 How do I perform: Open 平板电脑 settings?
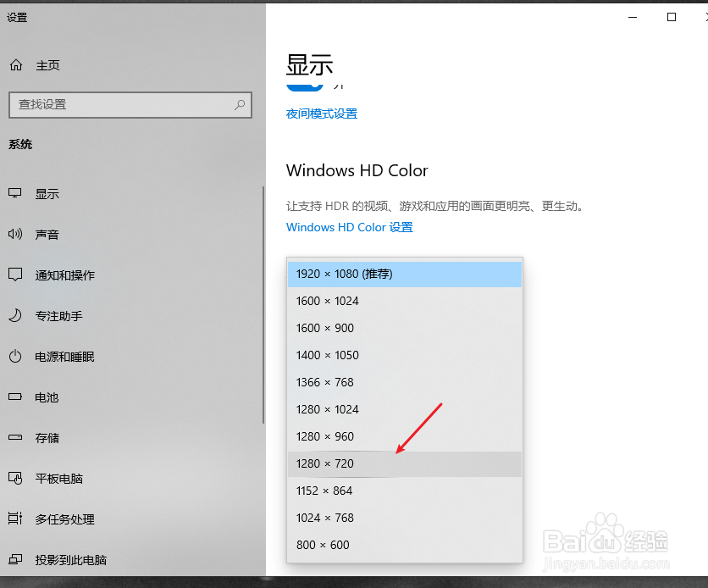[x=59, y=479]
